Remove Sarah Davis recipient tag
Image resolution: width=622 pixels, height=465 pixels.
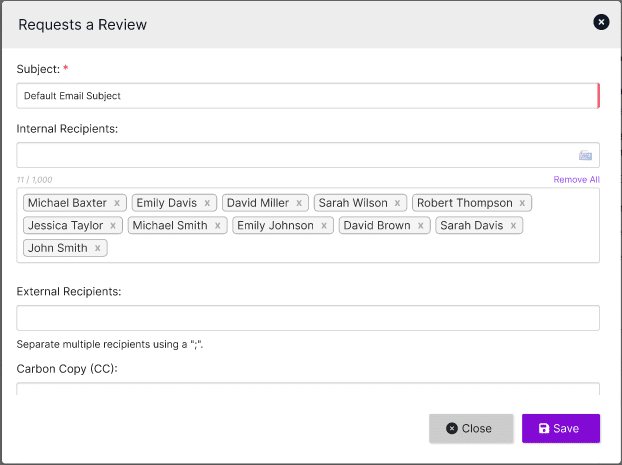513,226
